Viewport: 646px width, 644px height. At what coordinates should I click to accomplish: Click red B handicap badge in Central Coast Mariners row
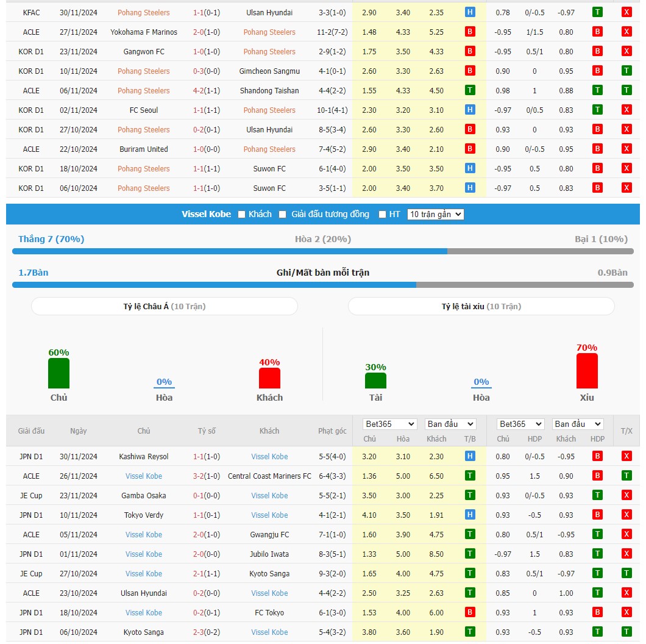click(x=597, y=476)
